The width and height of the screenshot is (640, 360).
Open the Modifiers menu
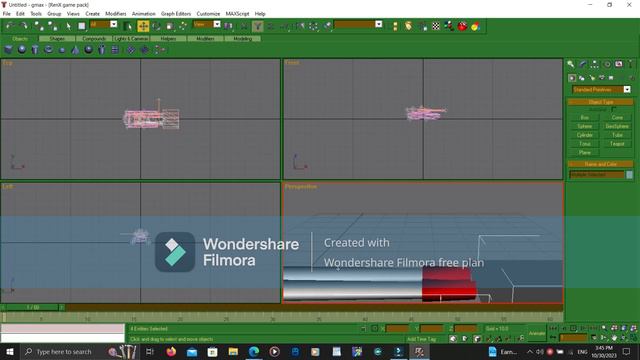(x=116, y=13)
